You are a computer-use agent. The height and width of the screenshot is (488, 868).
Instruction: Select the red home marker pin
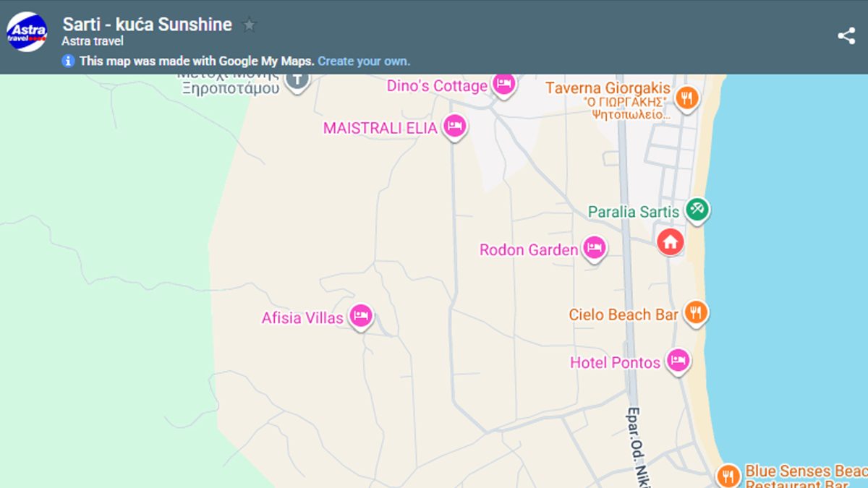[x=670, y=241]
